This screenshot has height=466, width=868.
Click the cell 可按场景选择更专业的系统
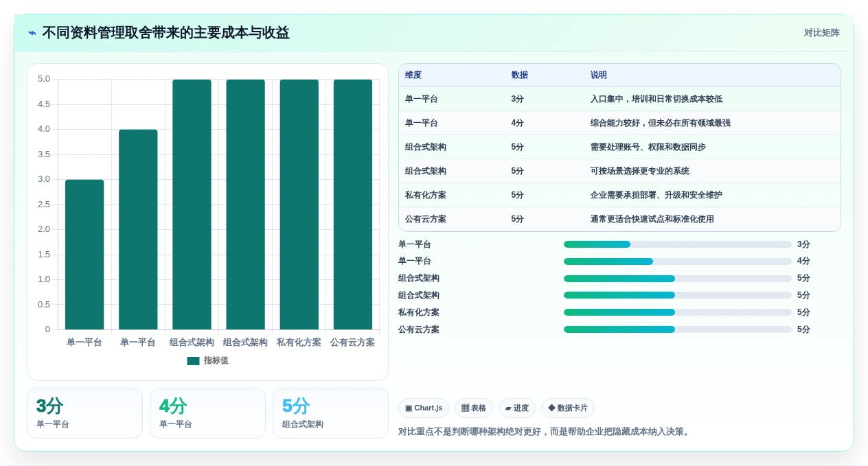(x=640, y=171)
